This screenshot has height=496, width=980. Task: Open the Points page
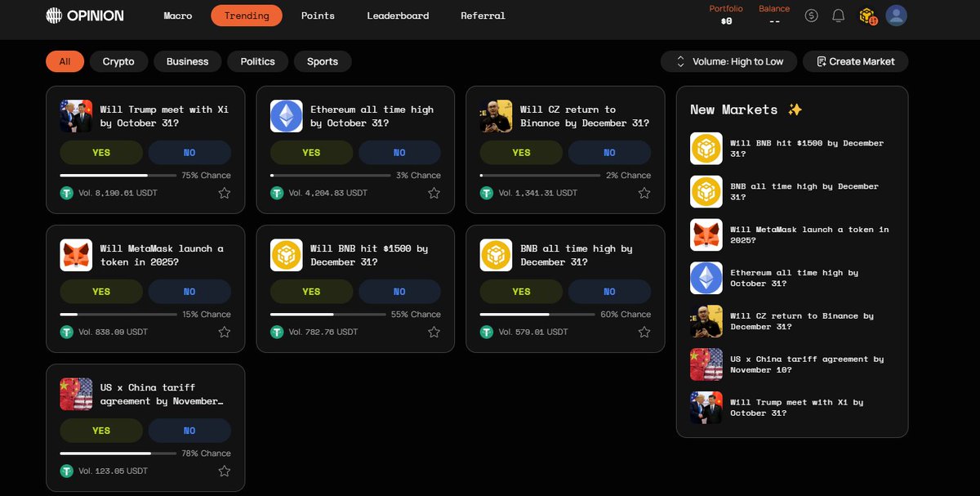pyautogui.click(x=318, y=16)
